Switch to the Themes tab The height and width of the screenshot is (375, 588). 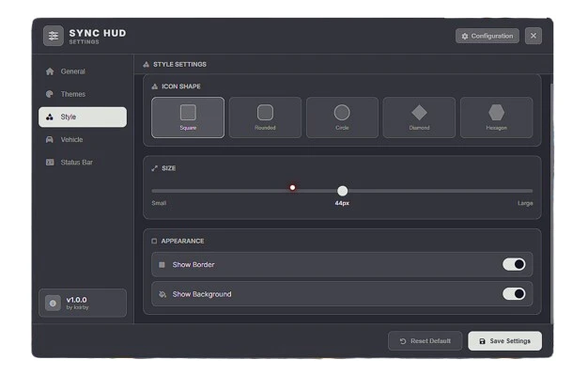83,94
